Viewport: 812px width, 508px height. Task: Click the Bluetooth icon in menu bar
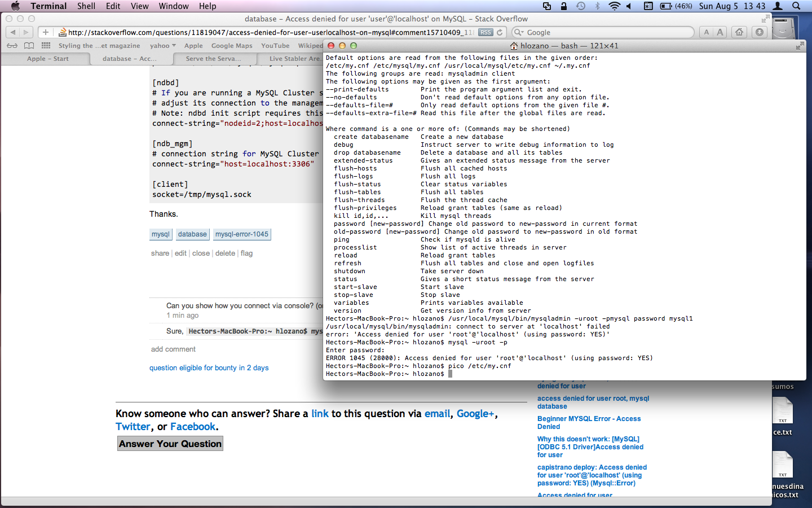click(x=598, y=6)
